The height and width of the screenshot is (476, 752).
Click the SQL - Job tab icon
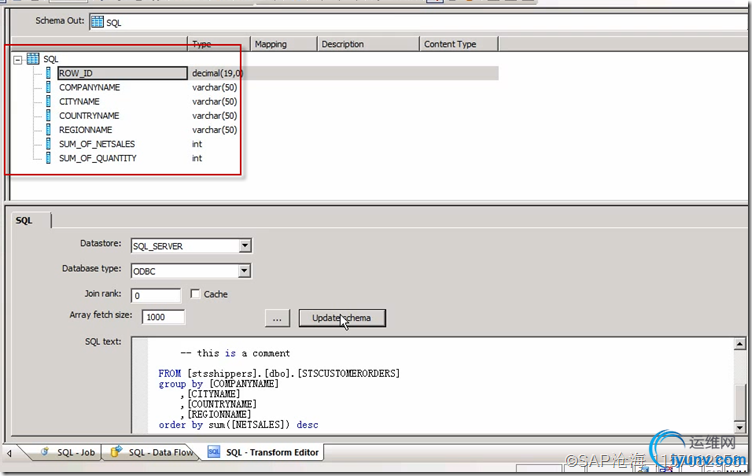coord(45,452)
